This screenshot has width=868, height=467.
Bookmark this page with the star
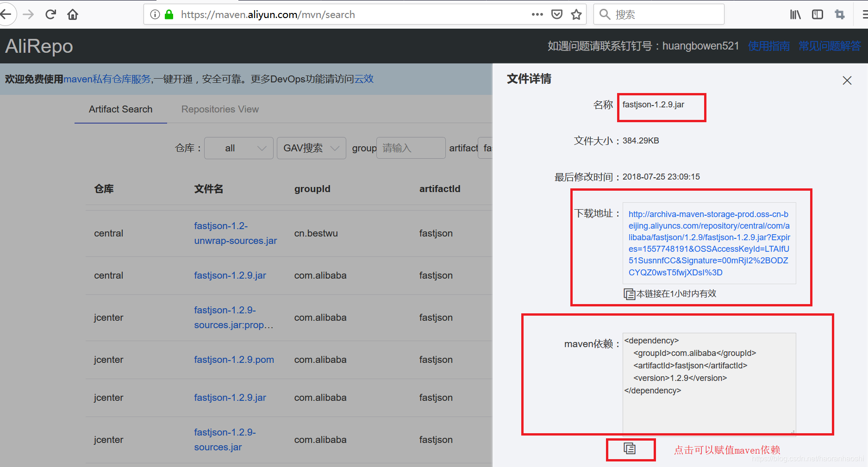click(x=576, y=14)
